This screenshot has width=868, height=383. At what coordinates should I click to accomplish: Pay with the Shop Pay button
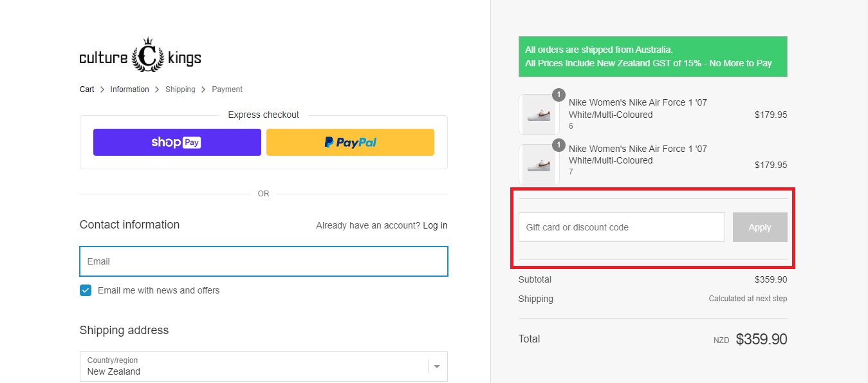point(177,142)
